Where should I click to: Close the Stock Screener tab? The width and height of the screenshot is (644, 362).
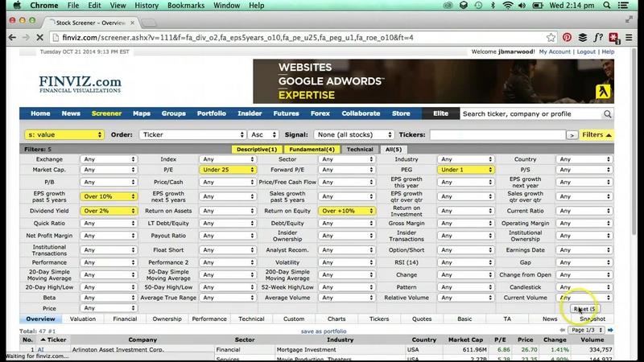(x=132, y=23)
